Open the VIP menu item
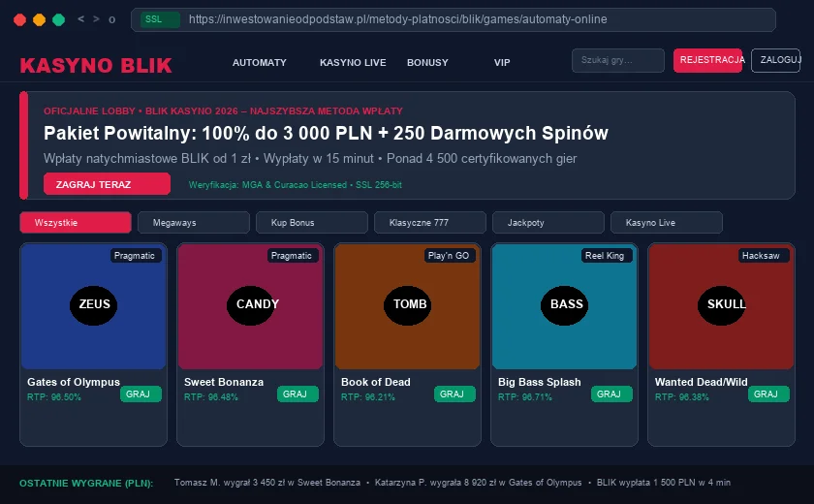The width and height of the screenshot is (814, 504). pyautogui.click(x=502, y=62)
